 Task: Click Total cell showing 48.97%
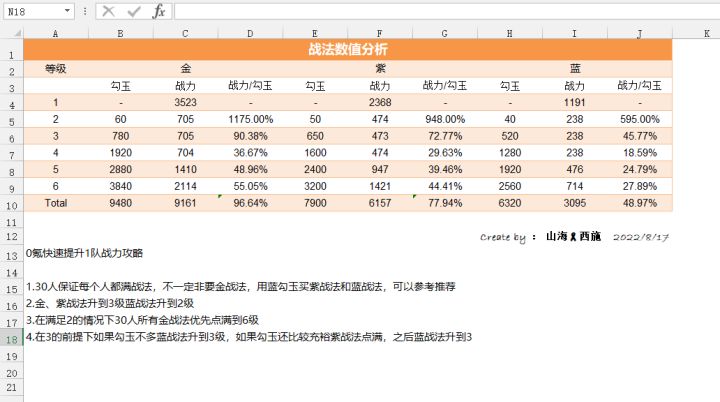pos(640,203)
